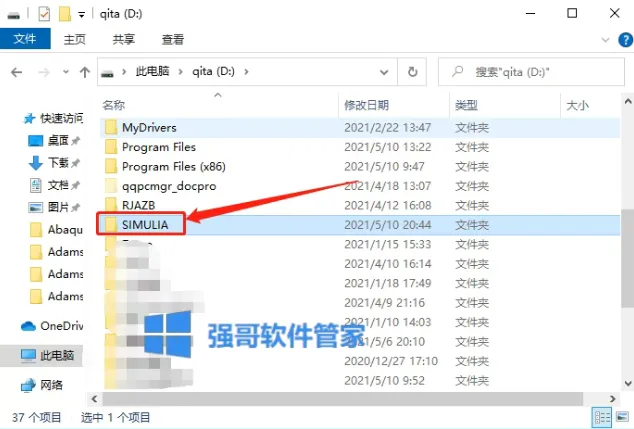Switch to large thumbnails view icon
Image resolution: width=634 pixels, height=429 pixels.
[623, 417]
